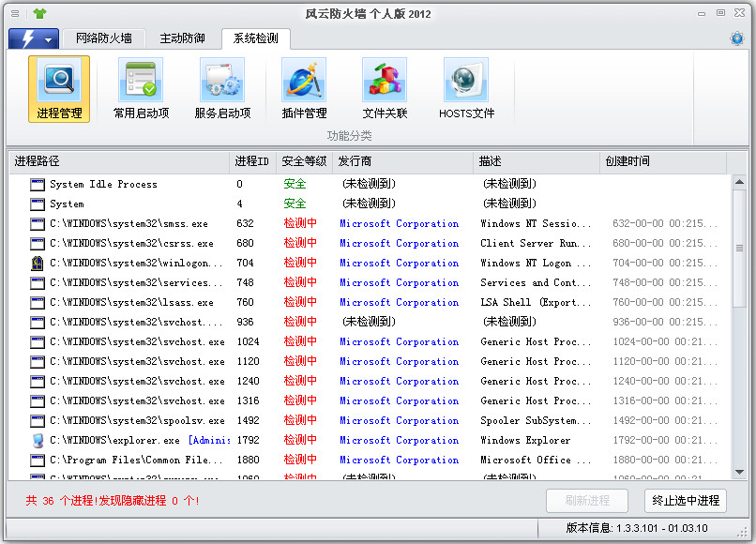This screenshot has height=544, width=756.
Task: Open 插件管理 plugin management icon
Action: tap(304, 89)
